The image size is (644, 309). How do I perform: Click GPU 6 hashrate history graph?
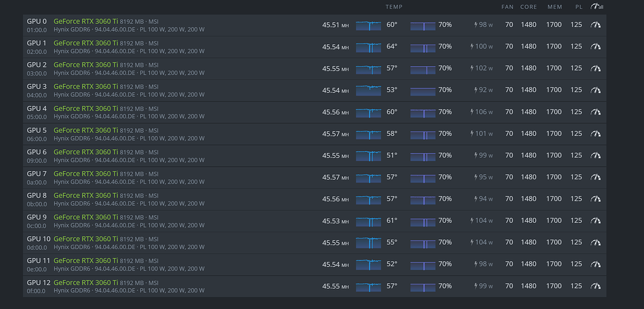[369, 156]
